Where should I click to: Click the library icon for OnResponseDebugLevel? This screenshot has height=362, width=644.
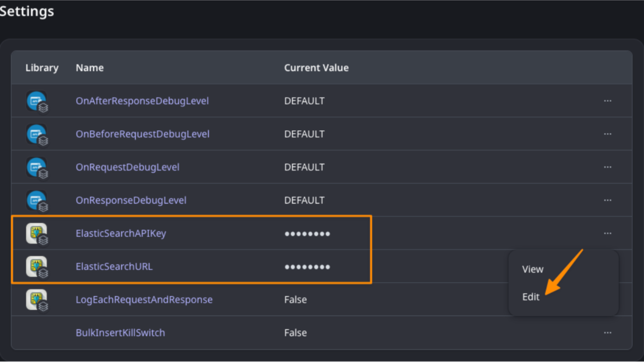(37, 200)
